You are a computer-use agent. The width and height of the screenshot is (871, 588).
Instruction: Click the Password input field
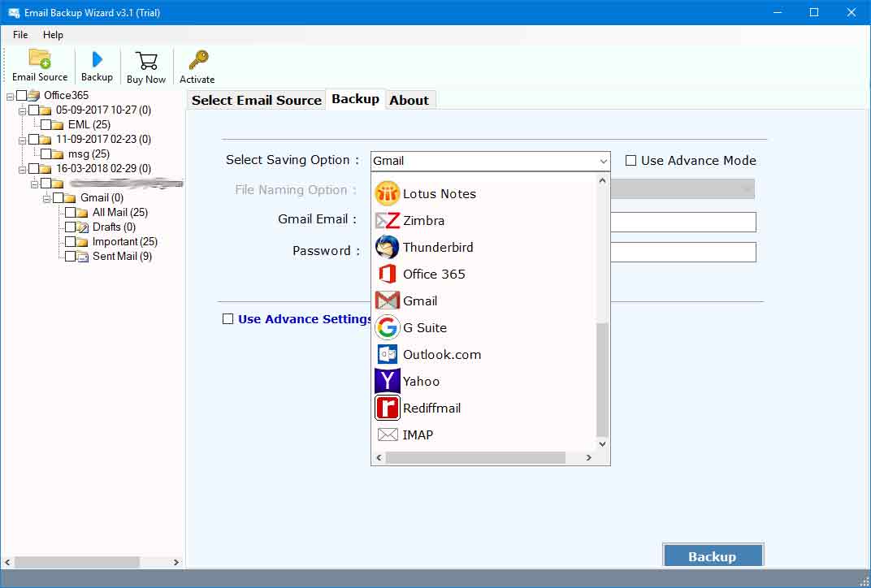coord(682,252)
